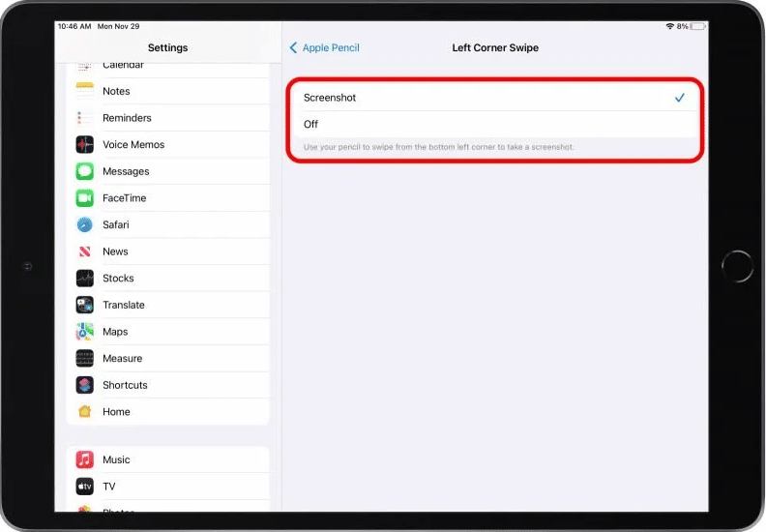Go back to Apple Pencil settings

point(330,48)
